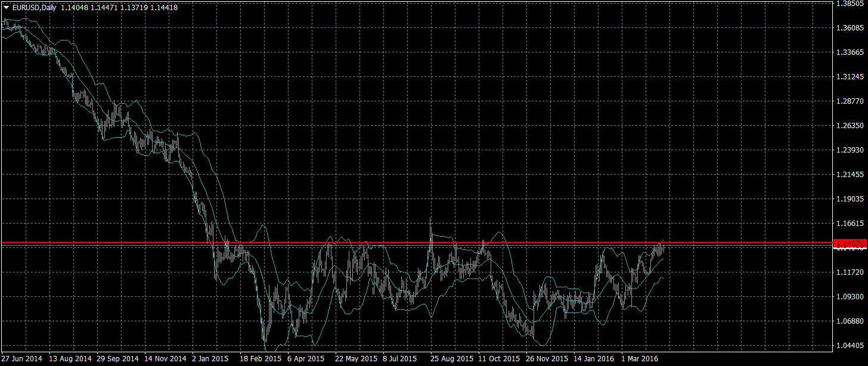Click the 1.23930 price scale label
Viewport: 868px width, 366px height.
coord(850,150)
